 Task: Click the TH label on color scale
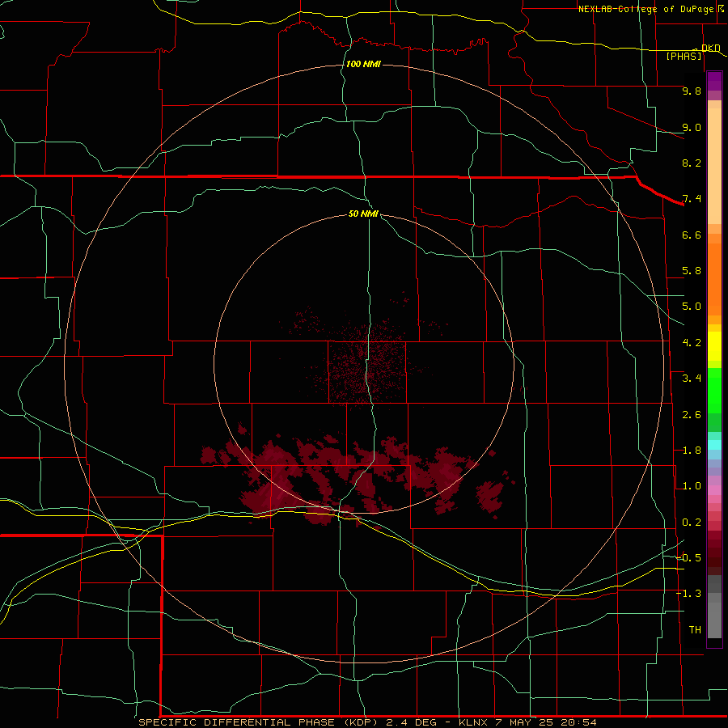[x=695, y=630]
